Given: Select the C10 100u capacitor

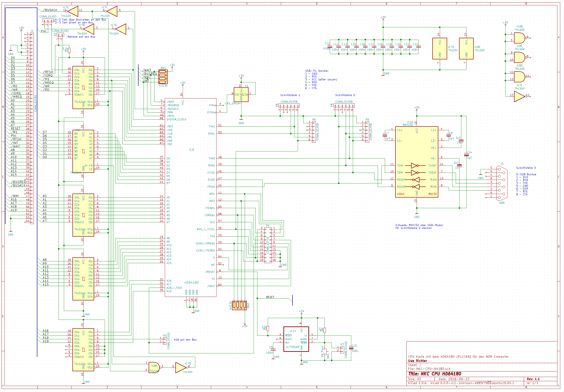Looking at the screenshot, I should [x=351, y=348].
